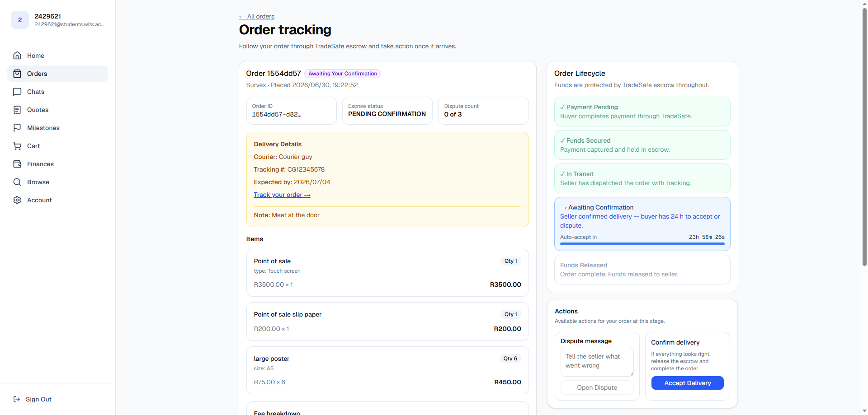
Task: Click the R450.00 item total
Action: (x=508, y=382)
